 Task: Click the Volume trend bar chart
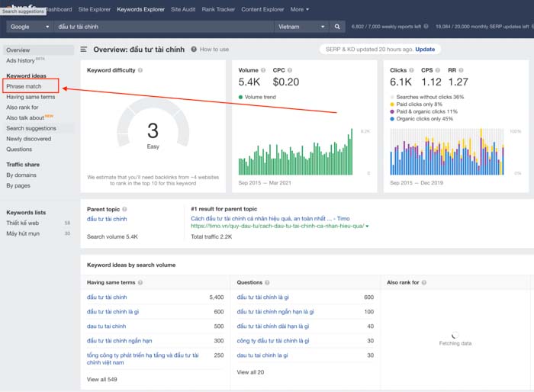[295, 152]
